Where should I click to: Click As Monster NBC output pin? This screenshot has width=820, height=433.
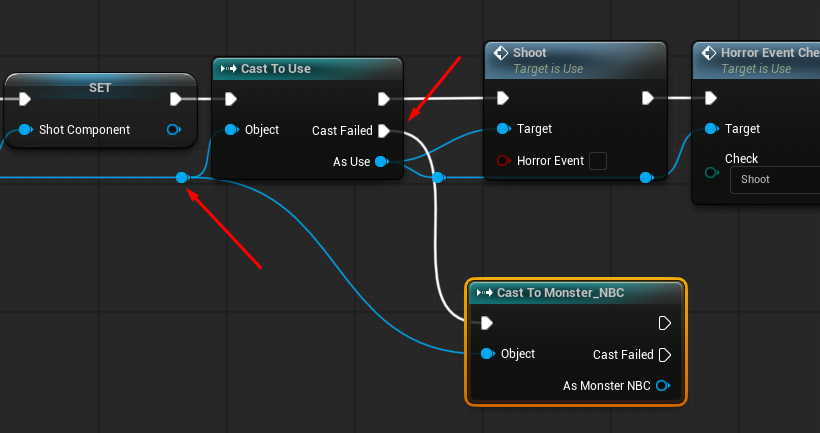point(662,385)
